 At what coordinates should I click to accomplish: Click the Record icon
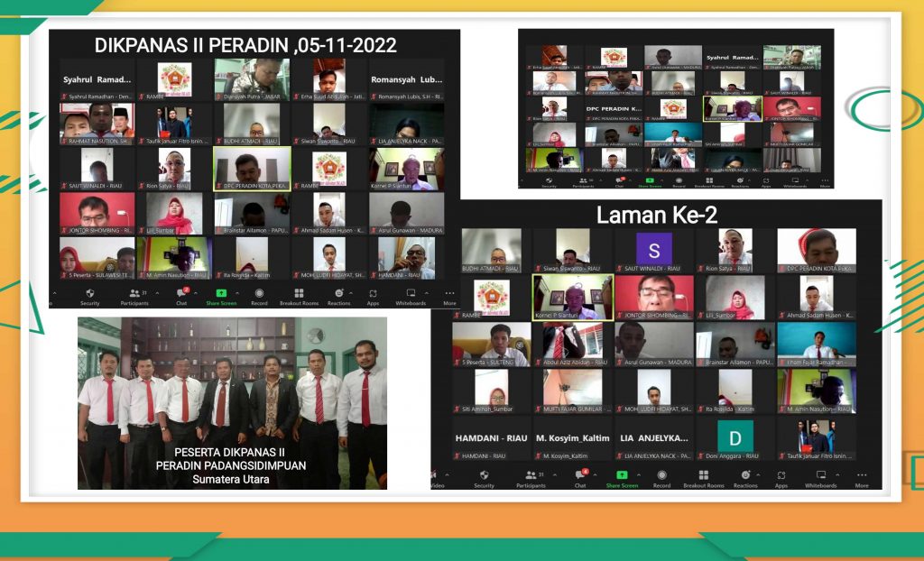tap(261, 294)
